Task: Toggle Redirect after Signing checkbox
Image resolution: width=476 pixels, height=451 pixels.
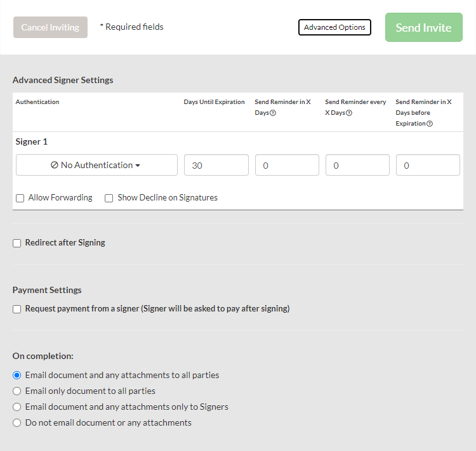Action: (x=17, y=243)
